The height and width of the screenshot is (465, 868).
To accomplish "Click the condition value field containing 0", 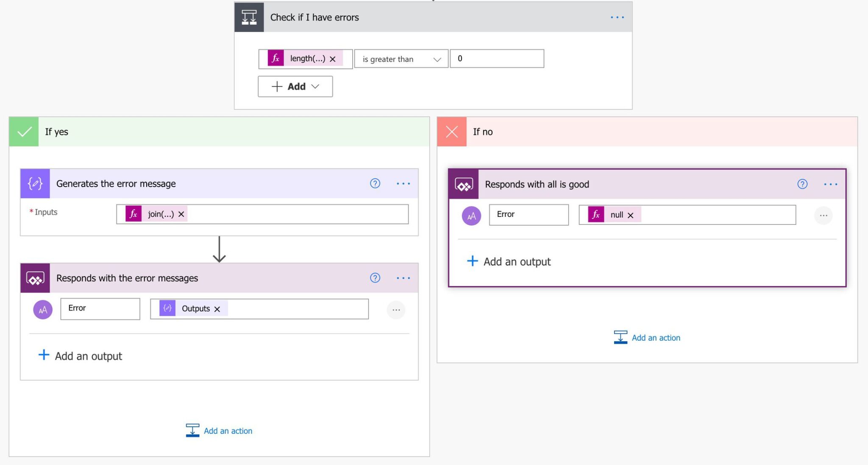I will (497, 59).
